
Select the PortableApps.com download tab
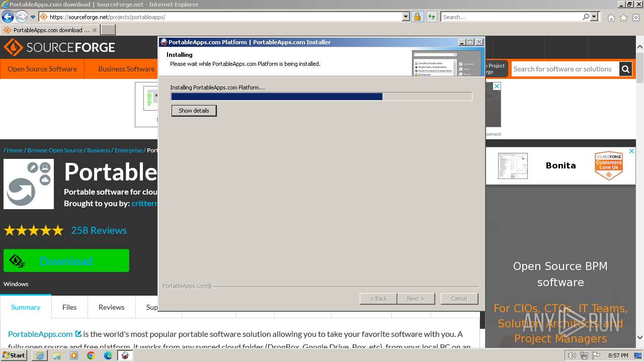(x=49, y=30)
